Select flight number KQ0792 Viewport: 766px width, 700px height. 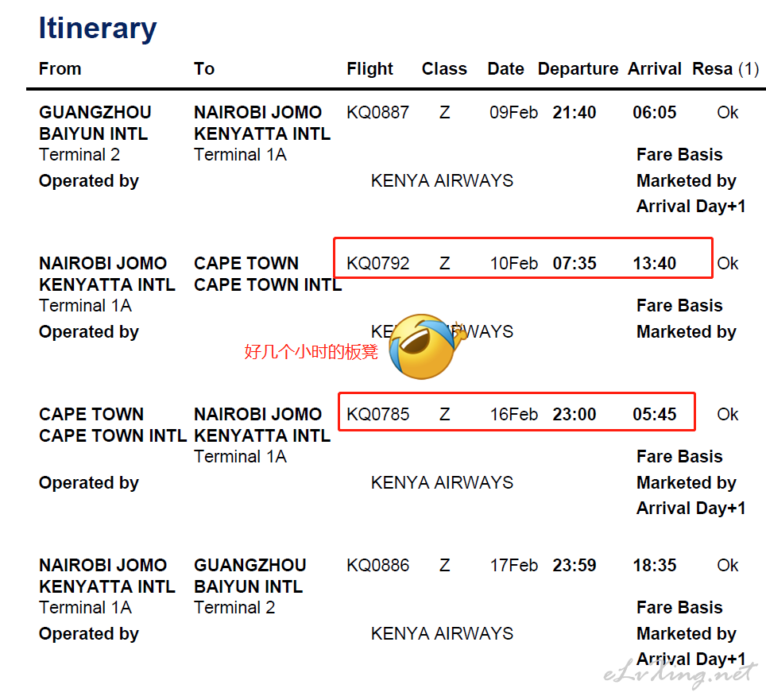tap(377, 263)
